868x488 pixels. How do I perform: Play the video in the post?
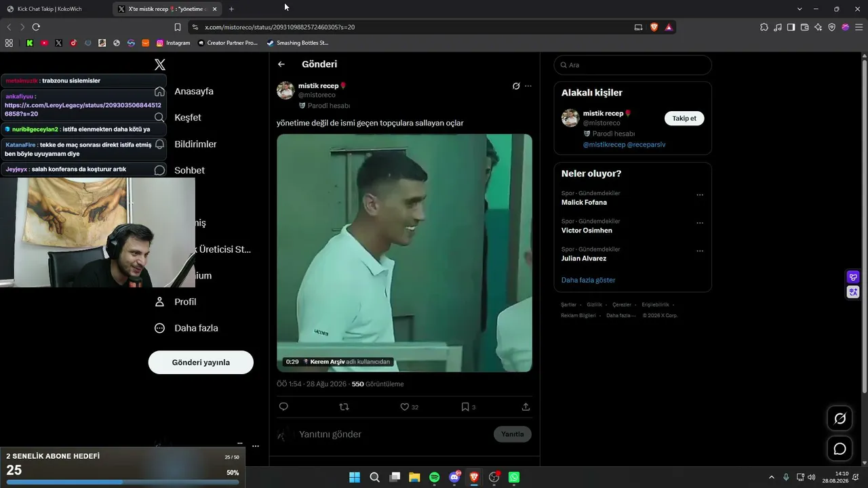tap(404, 253)
